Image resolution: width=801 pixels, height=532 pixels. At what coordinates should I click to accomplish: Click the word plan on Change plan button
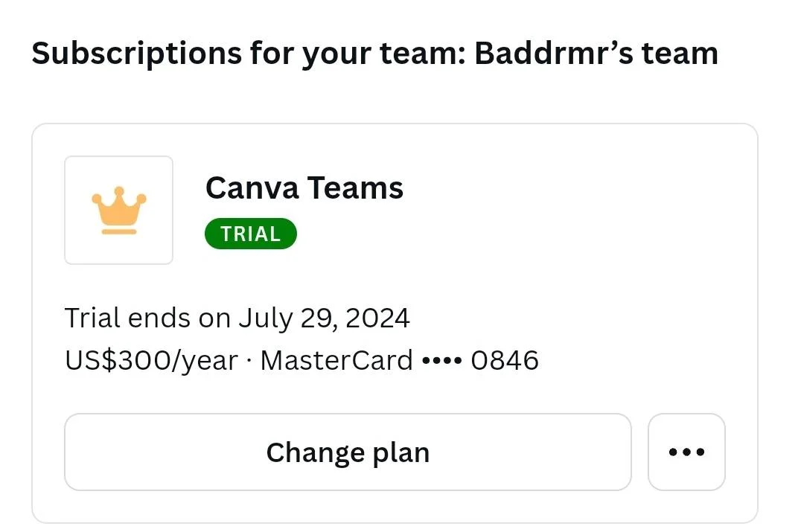coord(401,453)
